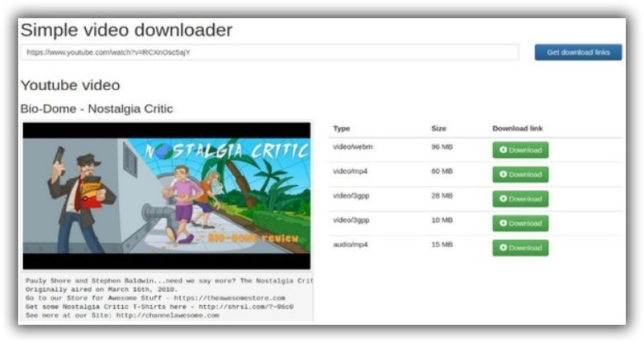Select the 'Size' column header

(x=438, y=129)
